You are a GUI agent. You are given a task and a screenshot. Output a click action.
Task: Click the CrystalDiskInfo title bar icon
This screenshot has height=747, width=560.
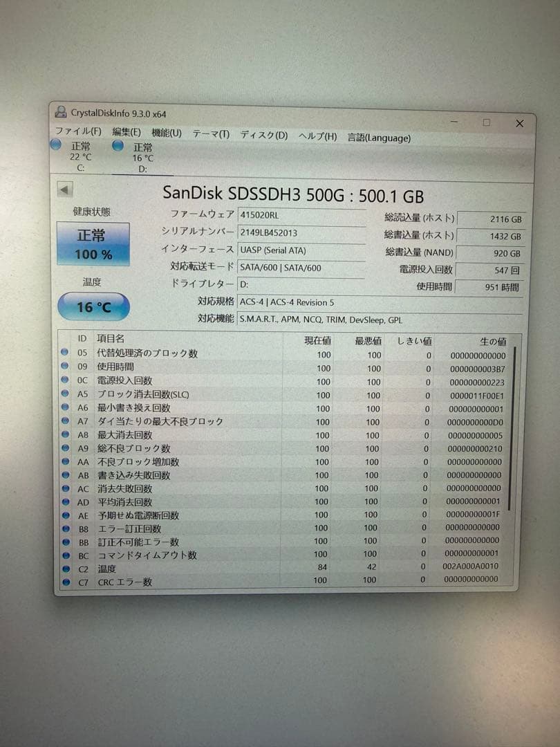pos(60,112)
